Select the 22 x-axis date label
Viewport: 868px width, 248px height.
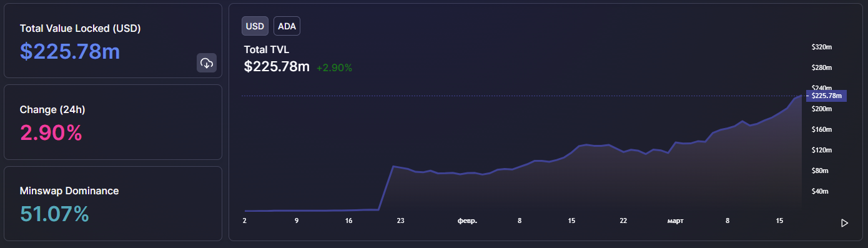click(x=623, y=221)
